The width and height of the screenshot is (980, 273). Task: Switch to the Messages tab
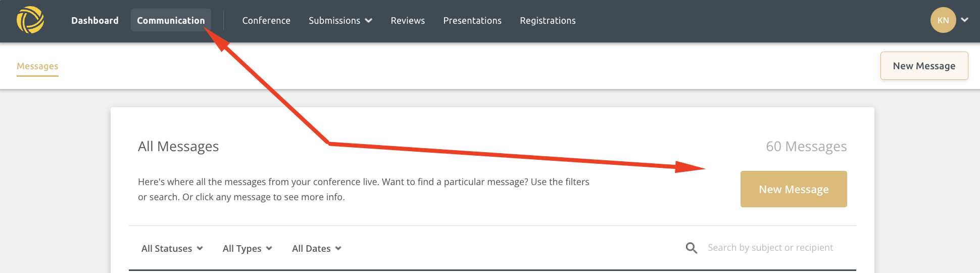pyautogui.click(x=37, y=66)
